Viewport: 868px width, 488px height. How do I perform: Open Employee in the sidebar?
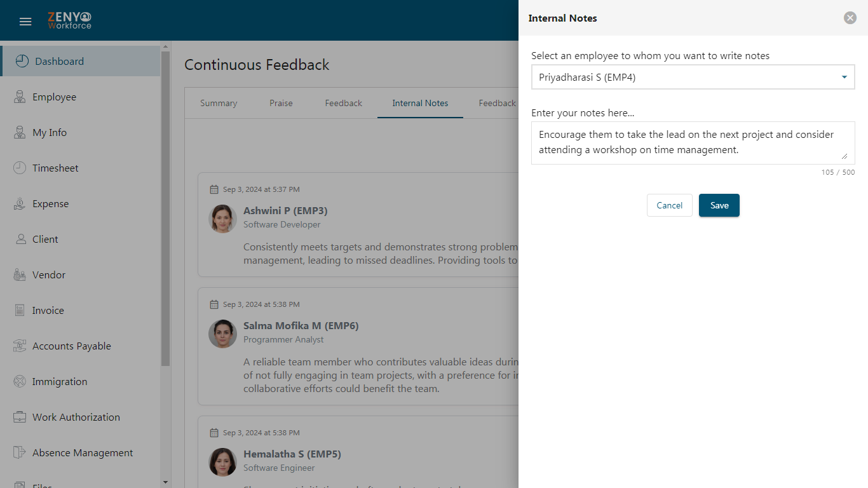point(81,97)
